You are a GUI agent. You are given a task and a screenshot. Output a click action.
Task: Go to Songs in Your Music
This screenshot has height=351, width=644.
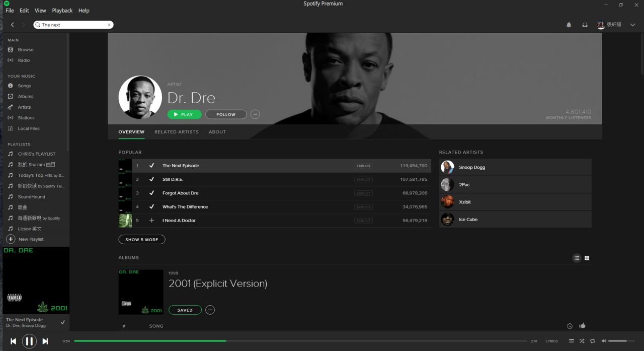point(24,86)
